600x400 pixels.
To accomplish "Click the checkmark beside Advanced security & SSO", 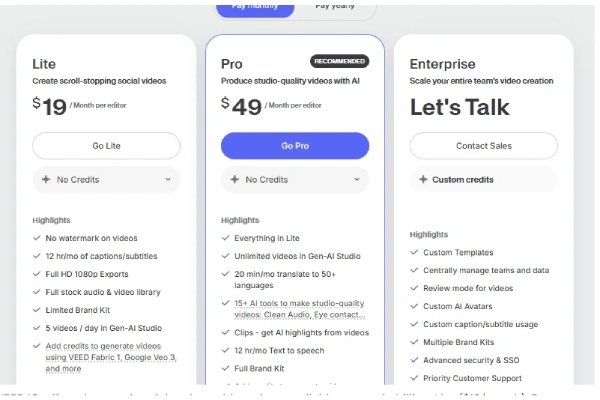I will point(414,360).
